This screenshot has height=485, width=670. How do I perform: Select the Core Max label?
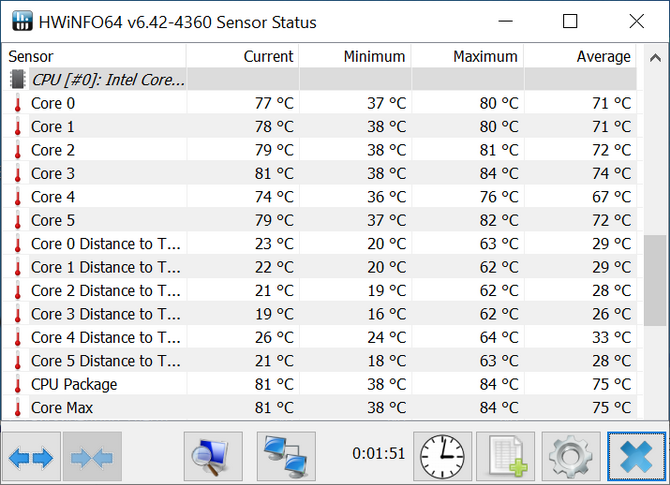(62, 408)
